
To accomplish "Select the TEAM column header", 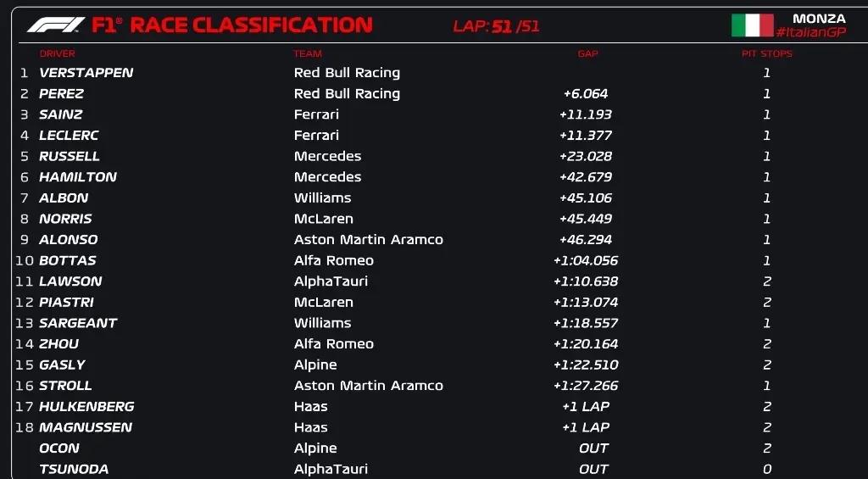I will (308, 53).
